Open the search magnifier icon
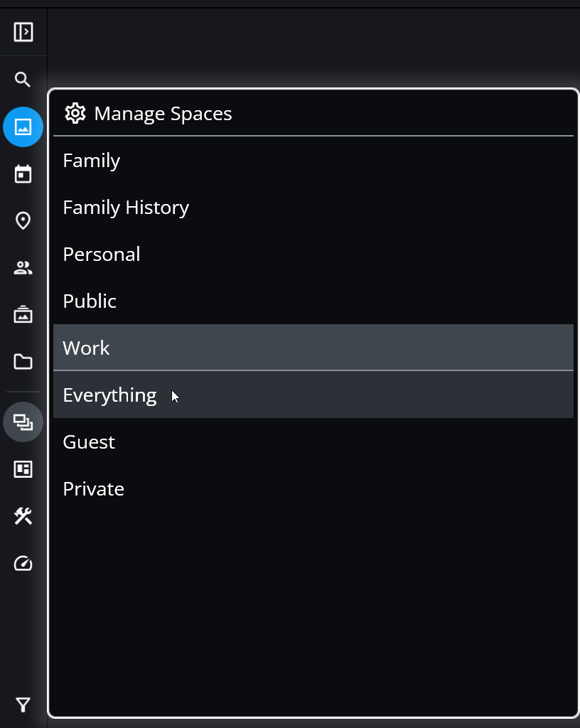Image resolution: width=580 pixels, height=728 pixels. [23, 80]
